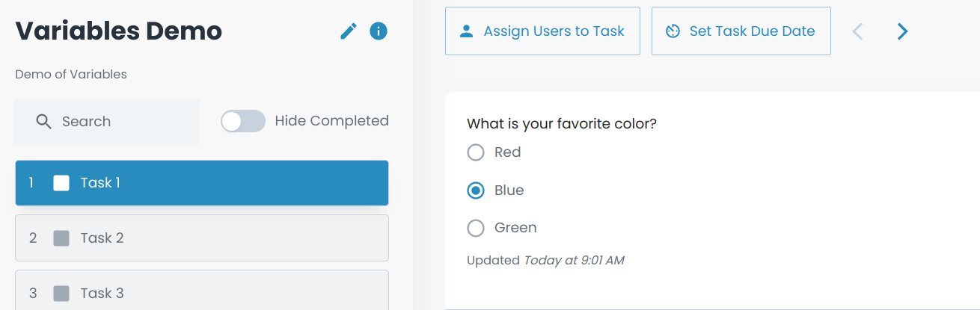Go to previous task with left chevron
The width and height of the screenshot is (980, 310).
858,31
